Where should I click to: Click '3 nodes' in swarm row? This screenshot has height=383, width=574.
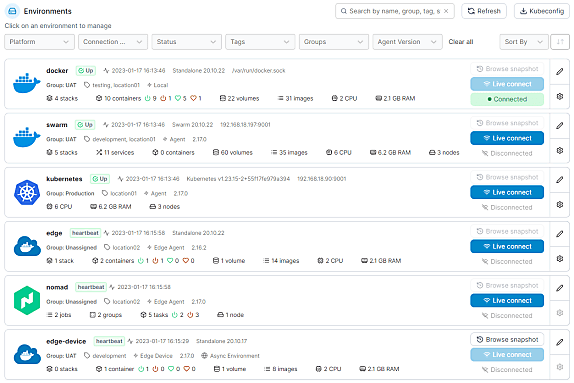[444, 152]
